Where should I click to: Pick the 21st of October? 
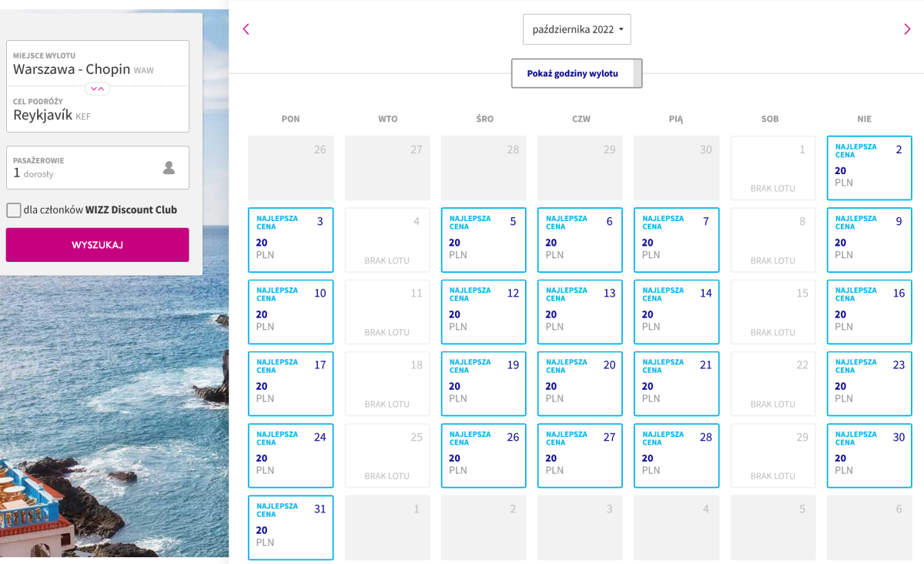(677, 384)
